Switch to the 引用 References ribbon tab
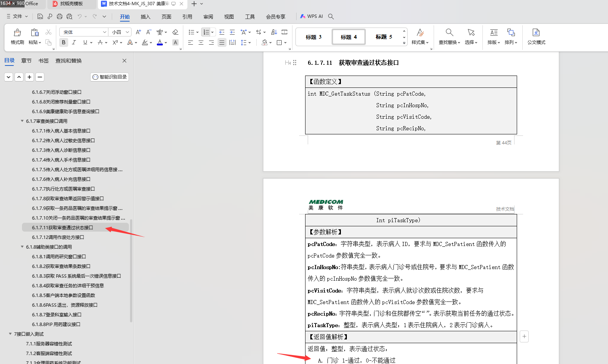 tap(187, 17)
